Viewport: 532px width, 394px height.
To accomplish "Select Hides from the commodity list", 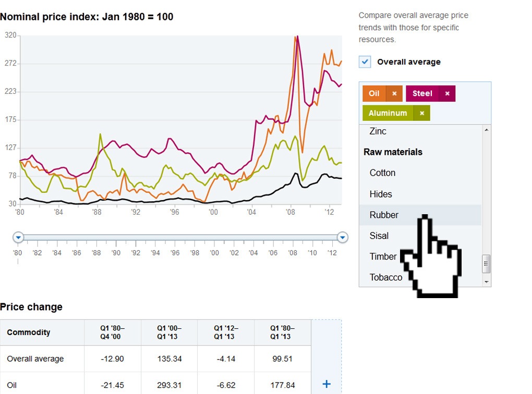I will 380,194.
